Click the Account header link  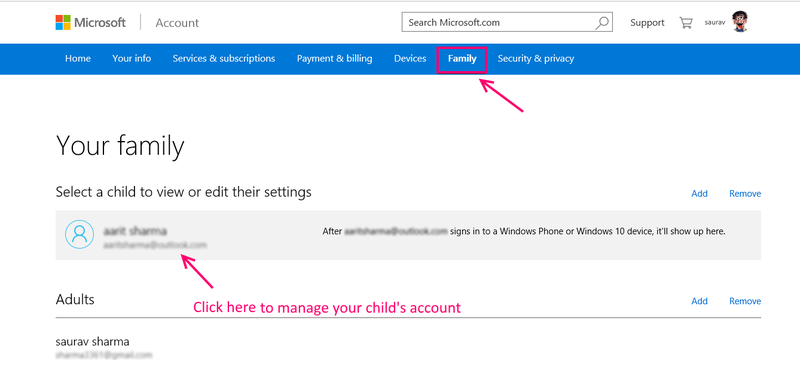(x=177, y=23)
